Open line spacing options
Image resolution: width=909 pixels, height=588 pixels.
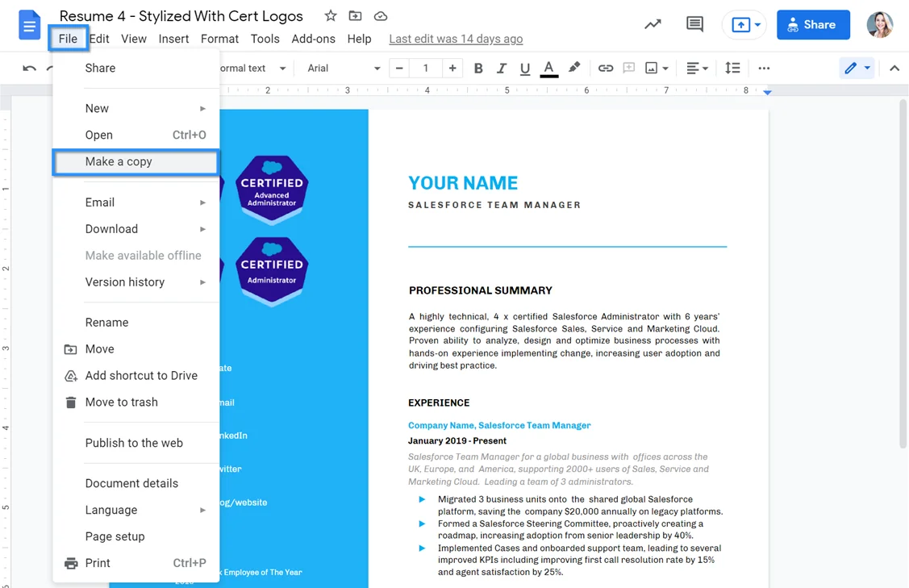click(732, 69)
